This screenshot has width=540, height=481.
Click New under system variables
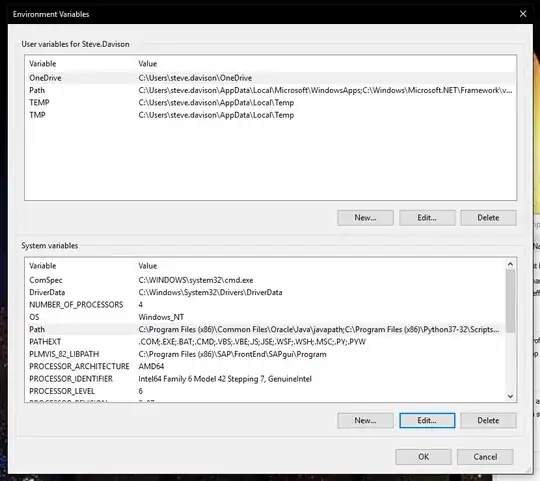[365, 420]
